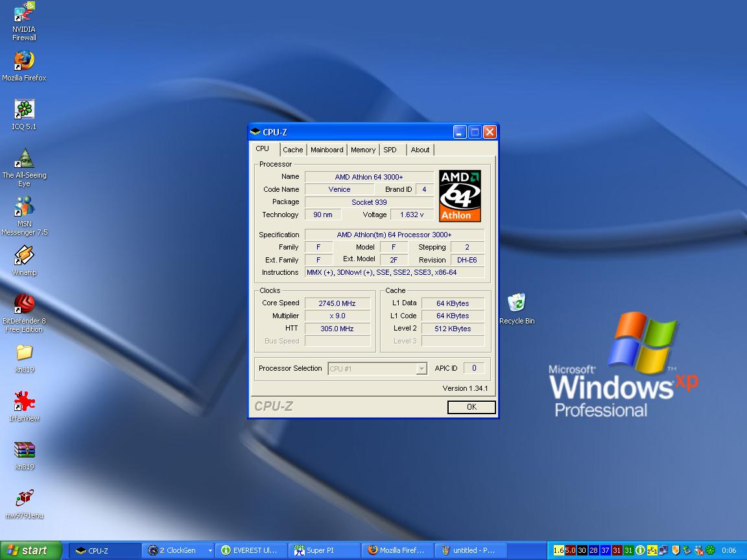Click the Specification processor string
Screen dimensions: 747x560
(x=394, y=235)
